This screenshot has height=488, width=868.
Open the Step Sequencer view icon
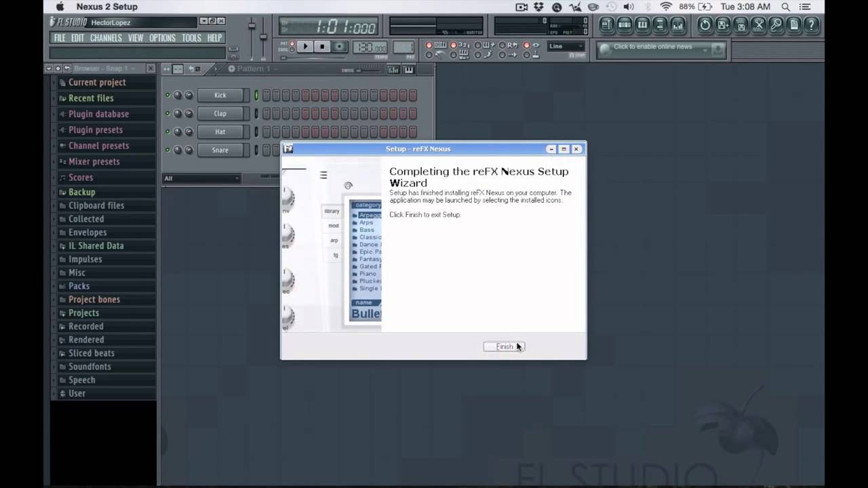coord(625,25)
